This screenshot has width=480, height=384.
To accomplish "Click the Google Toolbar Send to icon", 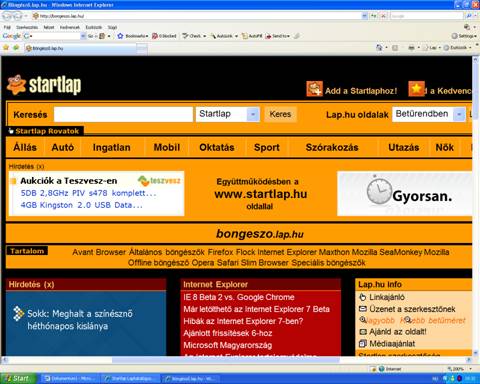I will click(268, 36).
